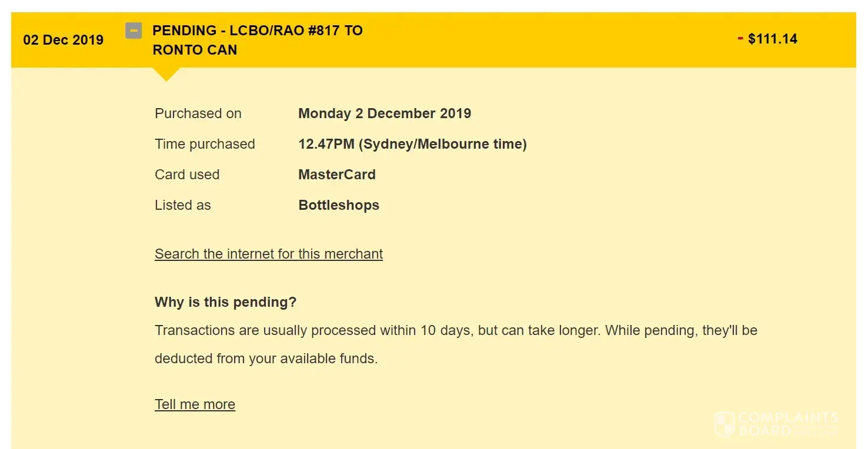Collapse the pending transaction details
The height and width of the screenshot is (449, 868).
tap(133, 30)
